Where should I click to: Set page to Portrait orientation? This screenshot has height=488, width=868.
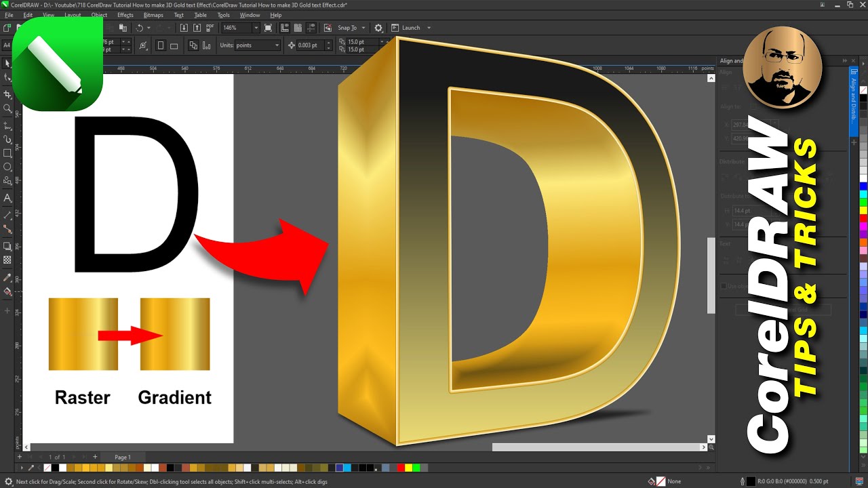point(161,45)
